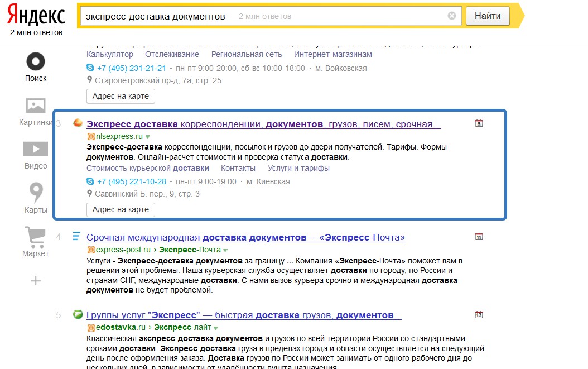
Task: Add more services with plus icon
Action: click(x=36, y=281)
